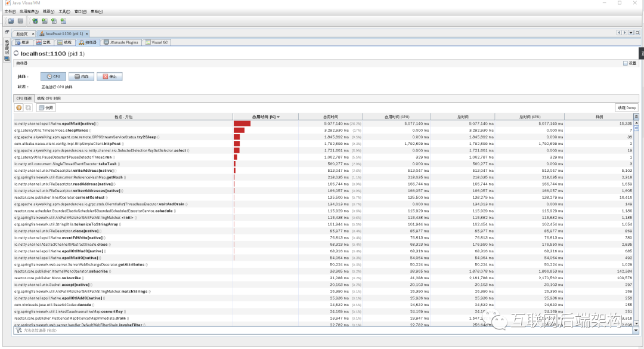Switch to the 监视 tab
This screenshot has height=349, width=644.
tap(44, 42)
